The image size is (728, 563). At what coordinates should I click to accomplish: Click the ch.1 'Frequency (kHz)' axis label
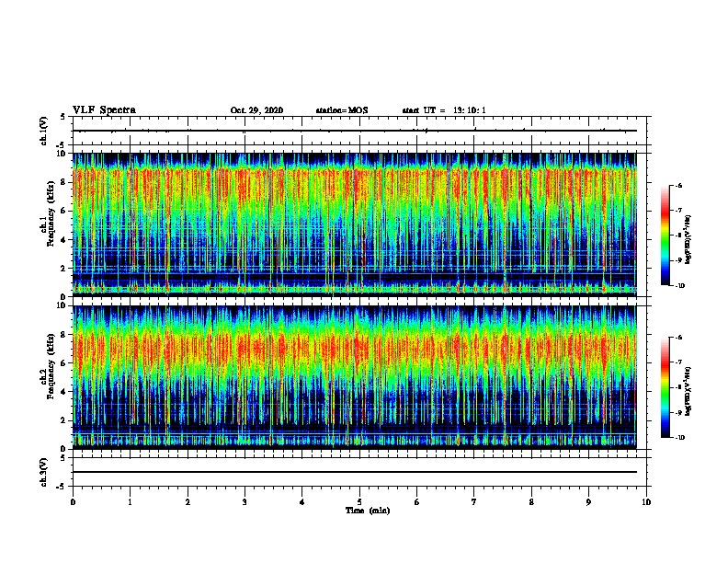pos(51,213)
